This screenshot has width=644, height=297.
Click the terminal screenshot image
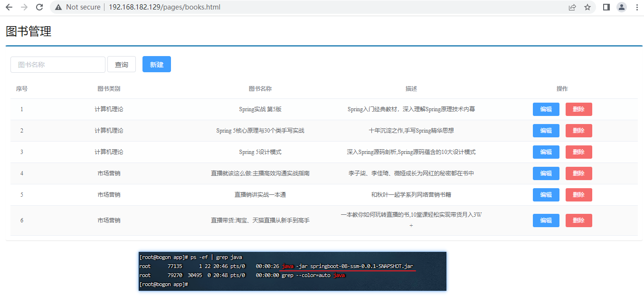(x=292, y=271)
